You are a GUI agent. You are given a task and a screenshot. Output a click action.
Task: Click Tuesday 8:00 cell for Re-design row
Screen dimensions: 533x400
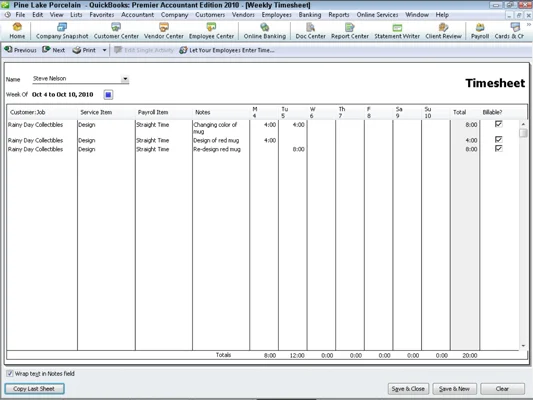293,149
